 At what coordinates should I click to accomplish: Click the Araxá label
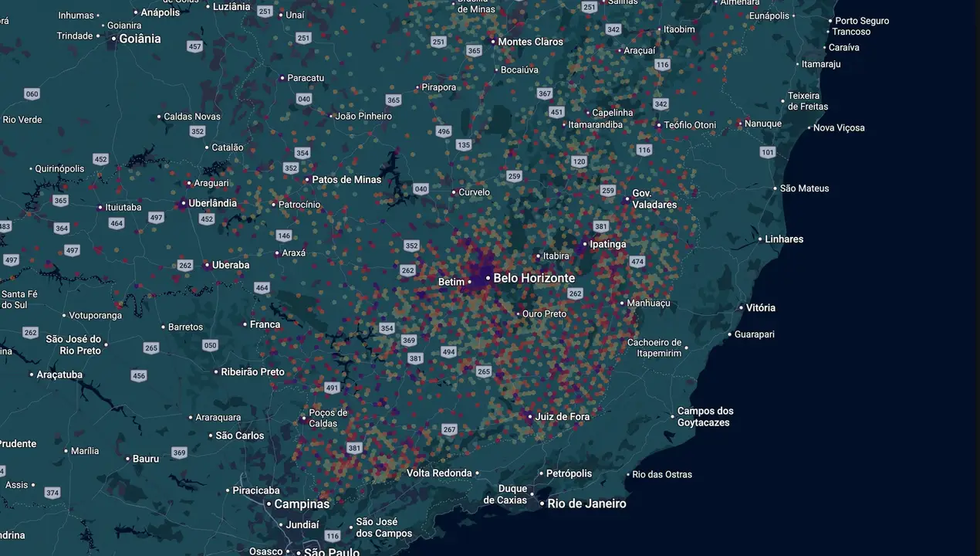(x=294, y=253)
